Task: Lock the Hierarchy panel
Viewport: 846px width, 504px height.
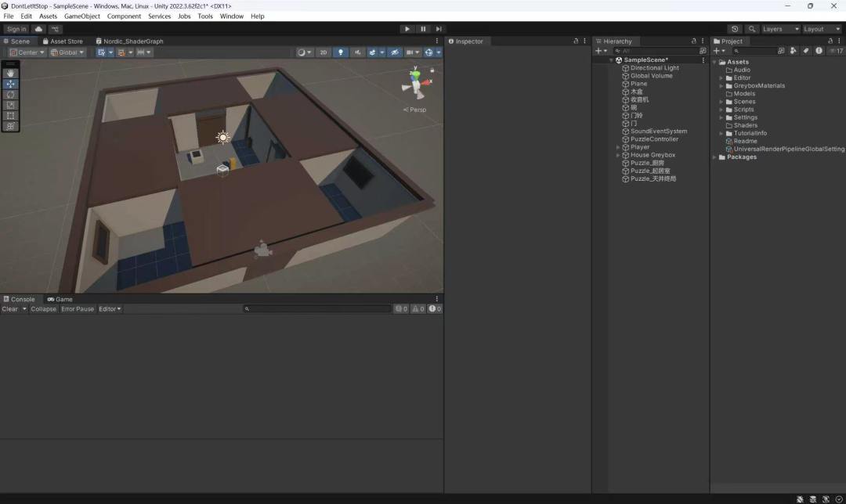Action: tap(694, 41)
